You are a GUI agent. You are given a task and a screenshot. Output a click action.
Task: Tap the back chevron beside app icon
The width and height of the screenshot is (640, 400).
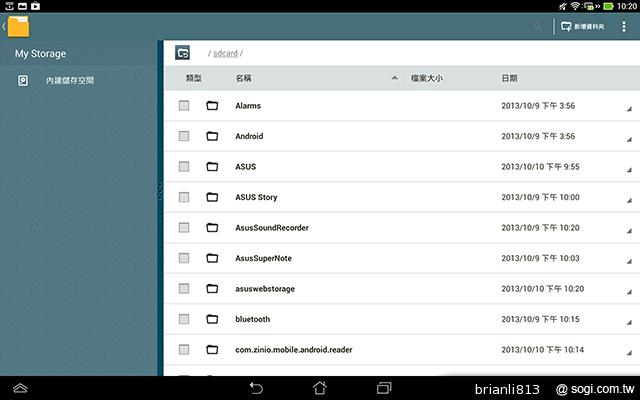[4, 27]
